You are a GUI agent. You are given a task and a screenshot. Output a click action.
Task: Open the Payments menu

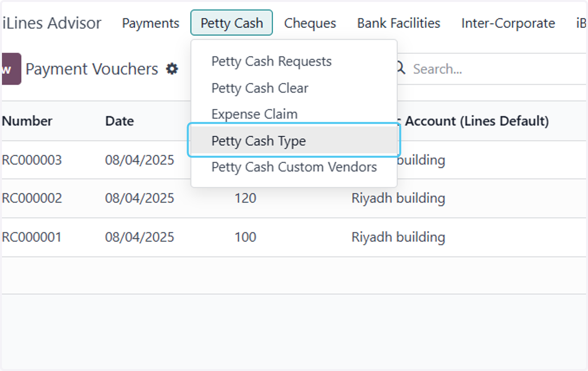pos(150,23)
